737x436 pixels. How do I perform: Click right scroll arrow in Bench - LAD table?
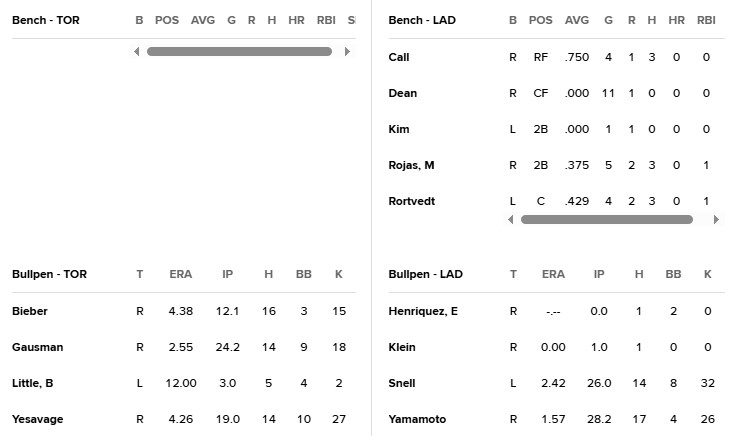(717, 219)
